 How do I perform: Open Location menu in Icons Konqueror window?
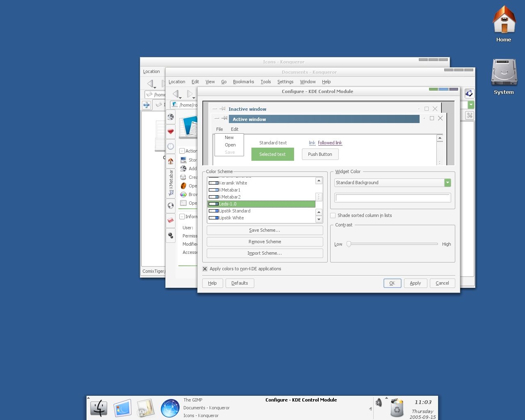click(x=151, y=72)
